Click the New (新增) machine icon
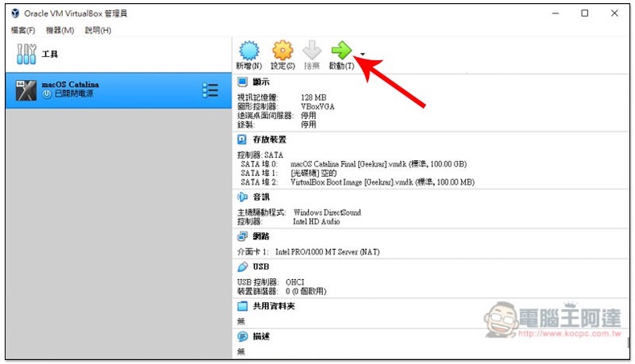 tap(248, 51)
